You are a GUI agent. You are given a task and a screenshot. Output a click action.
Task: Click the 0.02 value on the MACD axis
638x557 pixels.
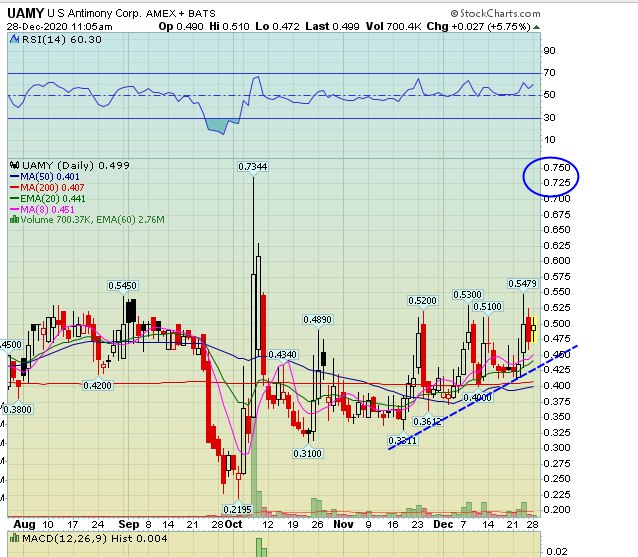coord(556,552)
